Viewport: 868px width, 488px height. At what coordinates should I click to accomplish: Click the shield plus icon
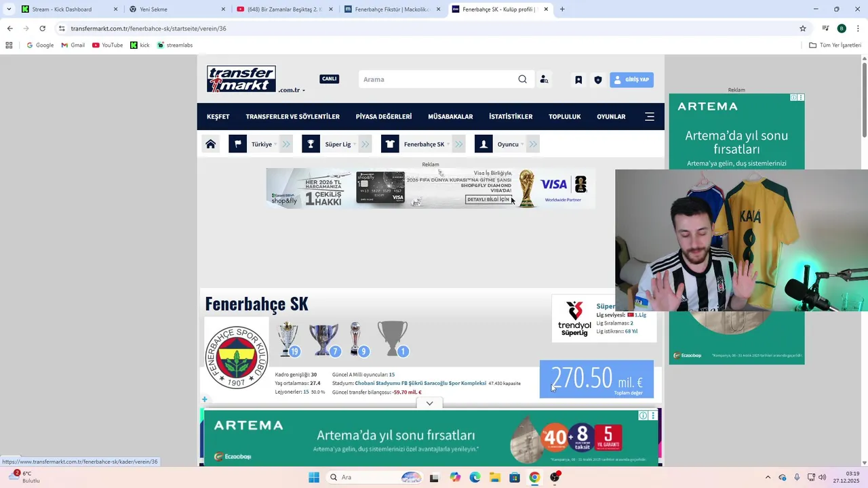[597, 79]
